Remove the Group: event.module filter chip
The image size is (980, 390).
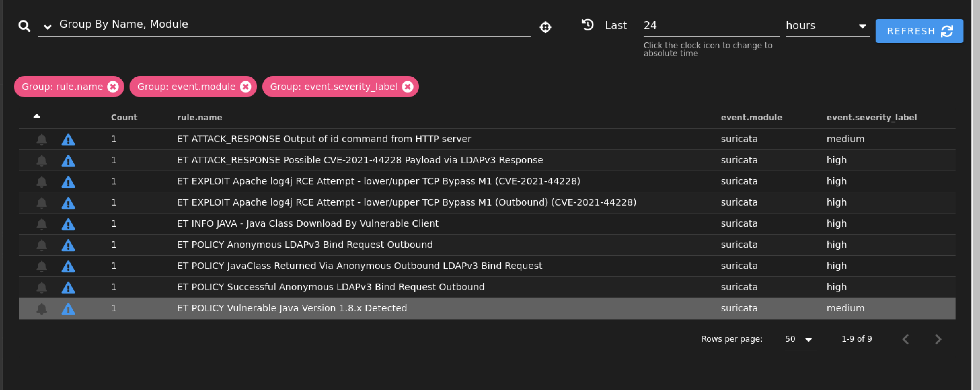(246, 87)
